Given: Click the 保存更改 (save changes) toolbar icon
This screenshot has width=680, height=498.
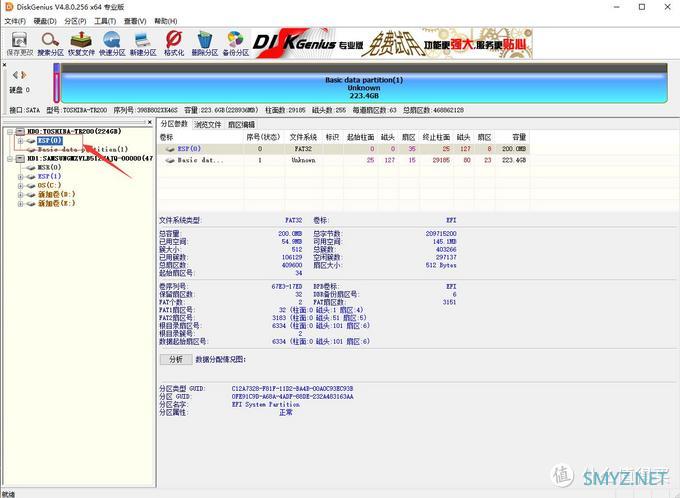Looking at the screenshot, I should click(20, 44).
